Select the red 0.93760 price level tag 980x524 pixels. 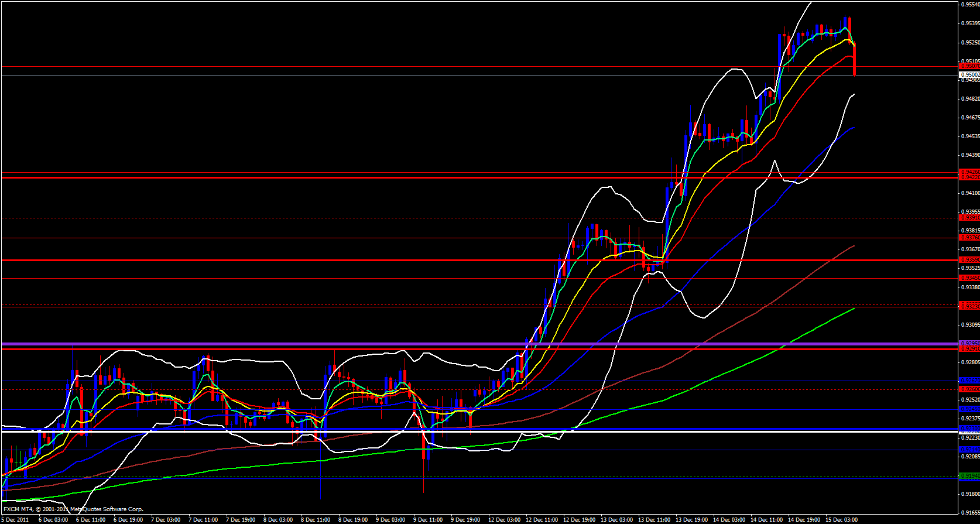pyautogui.click(x=969, y=238)
